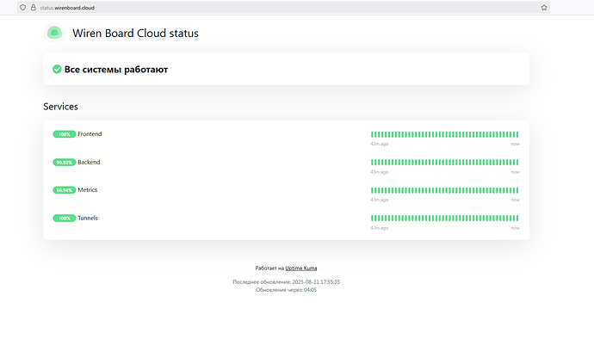Click the Все системы работают message
Image resolution: width=594 pixels, height=364 pixels.
(x=116, y=70)
